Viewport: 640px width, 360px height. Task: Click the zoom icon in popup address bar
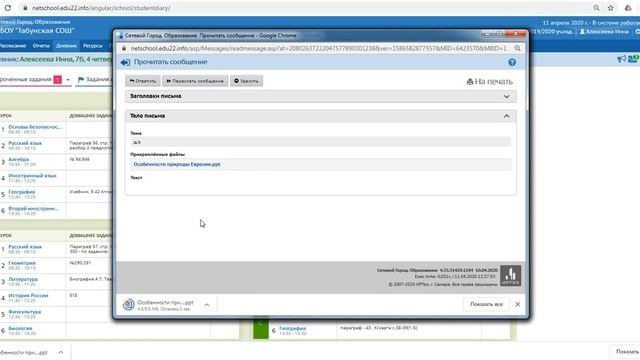click(x=517, y=49)
